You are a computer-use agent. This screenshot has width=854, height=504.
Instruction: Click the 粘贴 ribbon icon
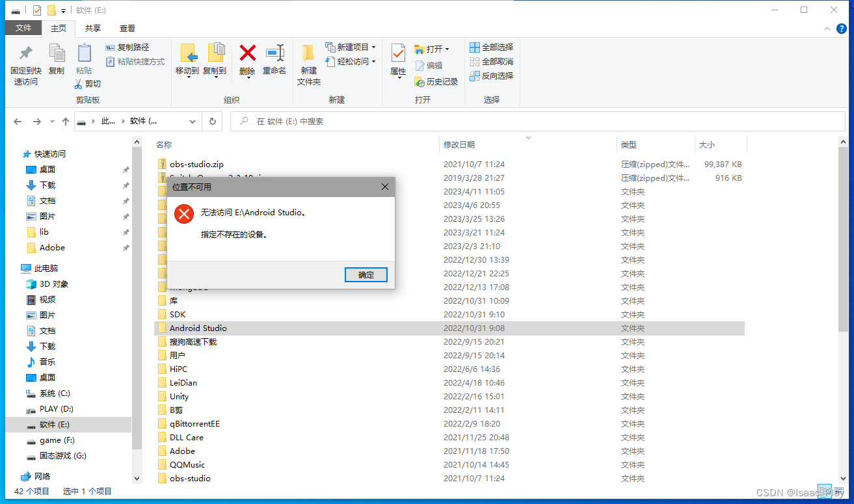click(x=84, y=53)
